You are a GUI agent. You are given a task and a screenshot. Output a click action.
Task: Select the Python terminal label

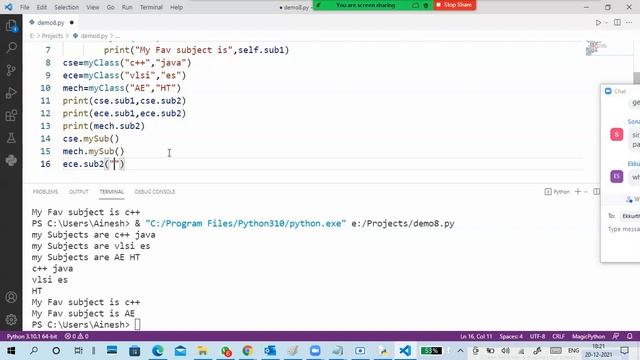(x=557, y=191)
